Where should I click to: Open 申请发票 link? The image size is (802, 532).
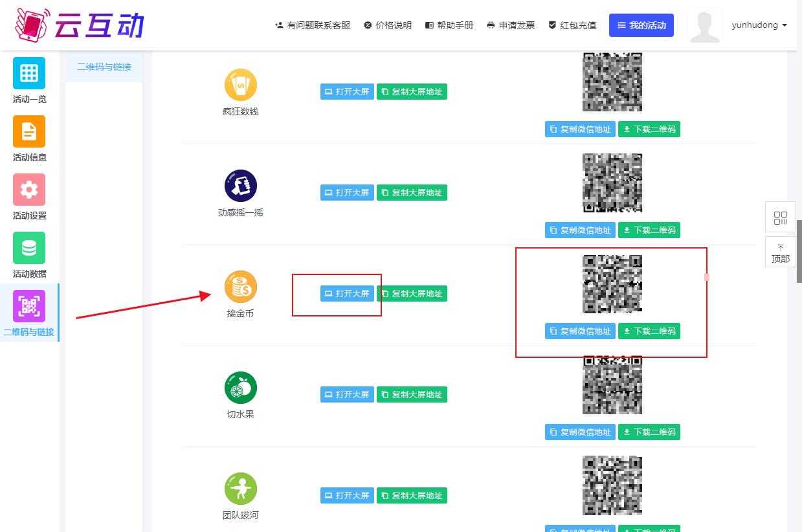(511, 25)
